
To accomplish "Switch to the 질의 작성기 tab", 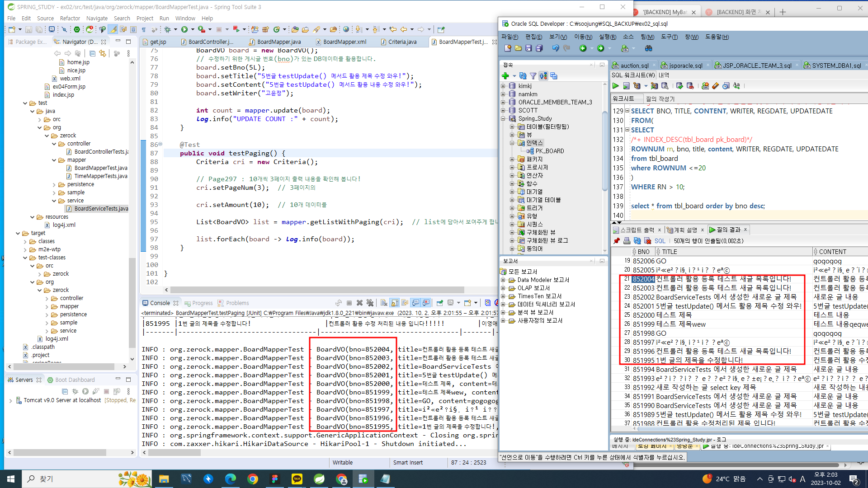I will [x=660, y=99].
